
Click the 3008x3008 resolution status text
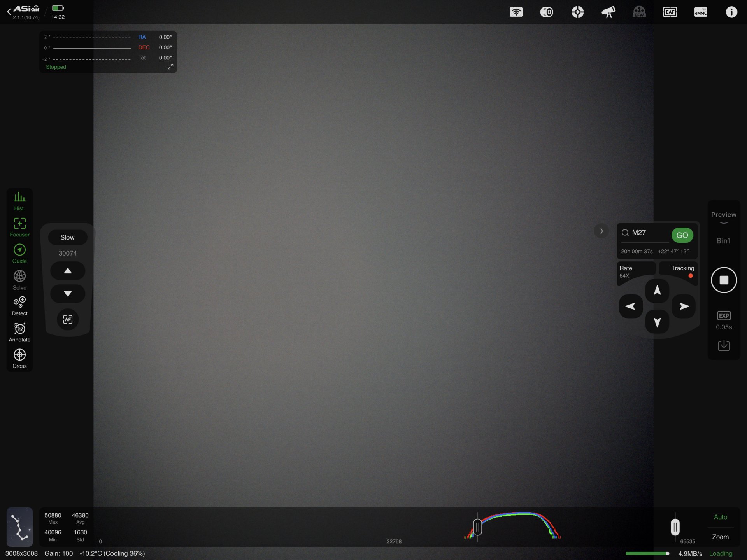(x=21, y=553)
